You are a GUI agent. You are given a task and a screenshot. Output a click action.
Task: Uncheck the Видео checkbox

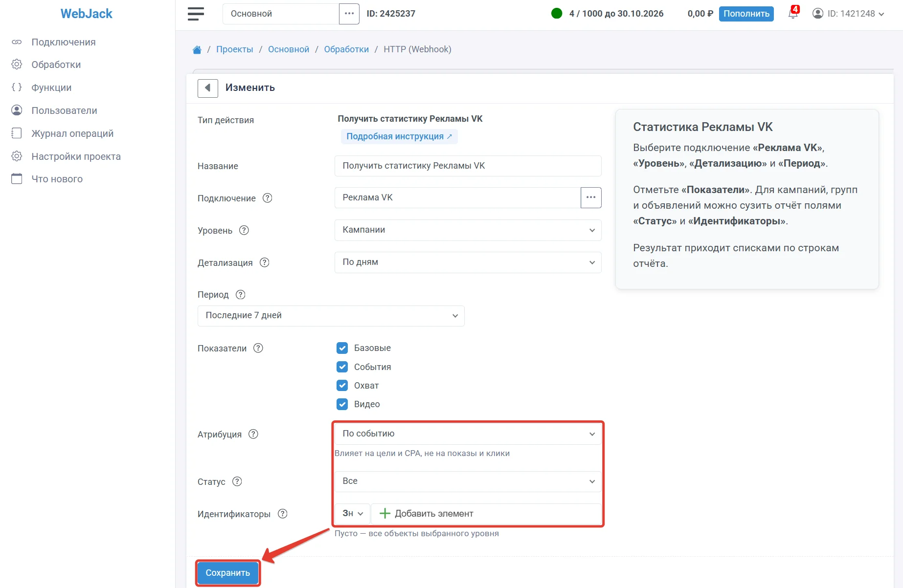tap(342, 404)
